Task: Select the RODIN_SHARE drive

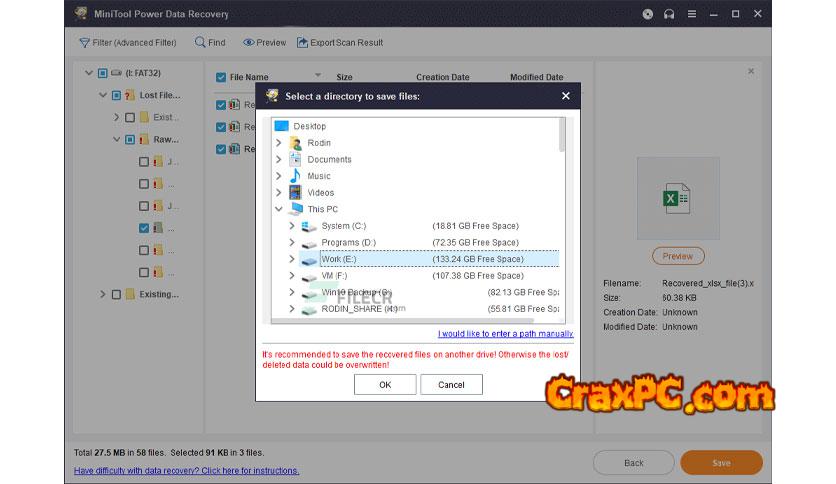Action: tap(359, 309)
